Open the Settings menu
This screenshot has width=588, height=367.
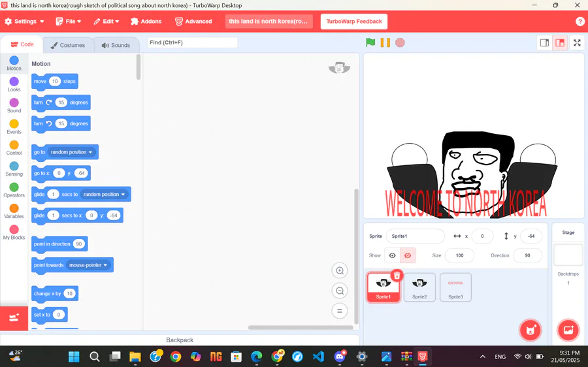[x=24, y=22]
